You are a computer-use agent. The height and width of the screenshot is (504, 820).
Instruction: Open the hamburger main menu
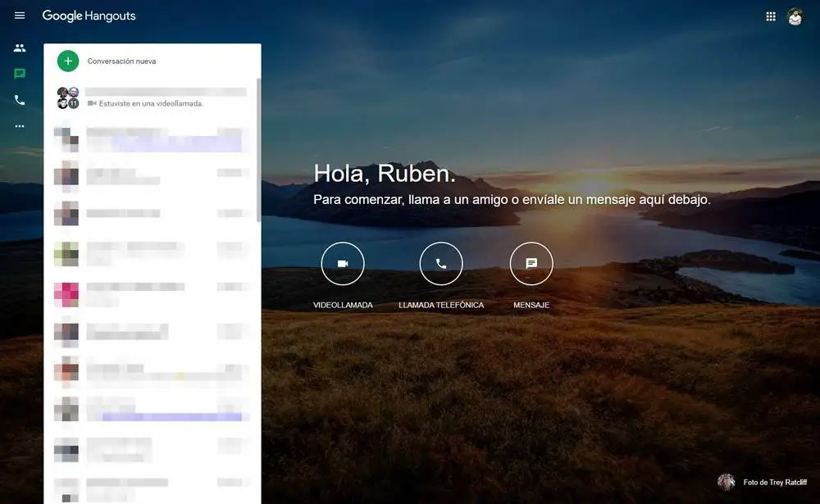coord(20,16)
